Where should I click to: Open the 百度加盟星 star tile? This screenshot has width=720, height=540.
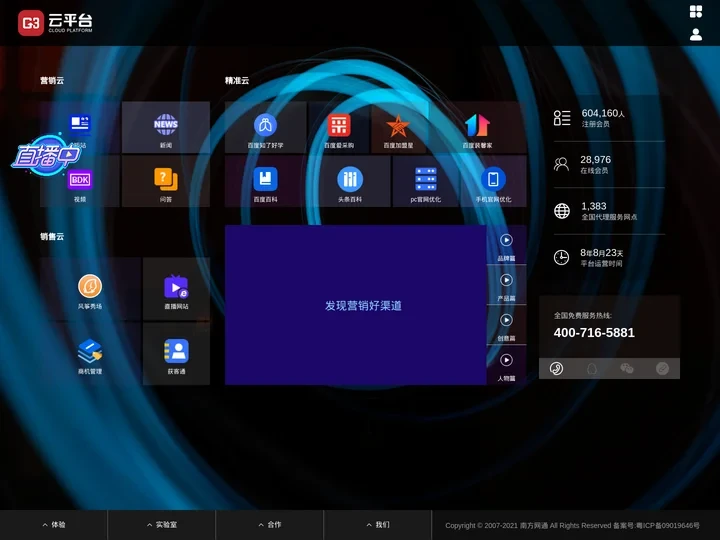398,128
